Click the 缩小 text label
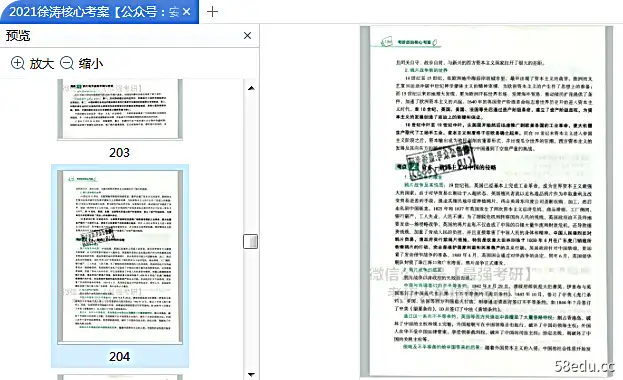Viewport: 623px width, 380px height. (91, 64)
